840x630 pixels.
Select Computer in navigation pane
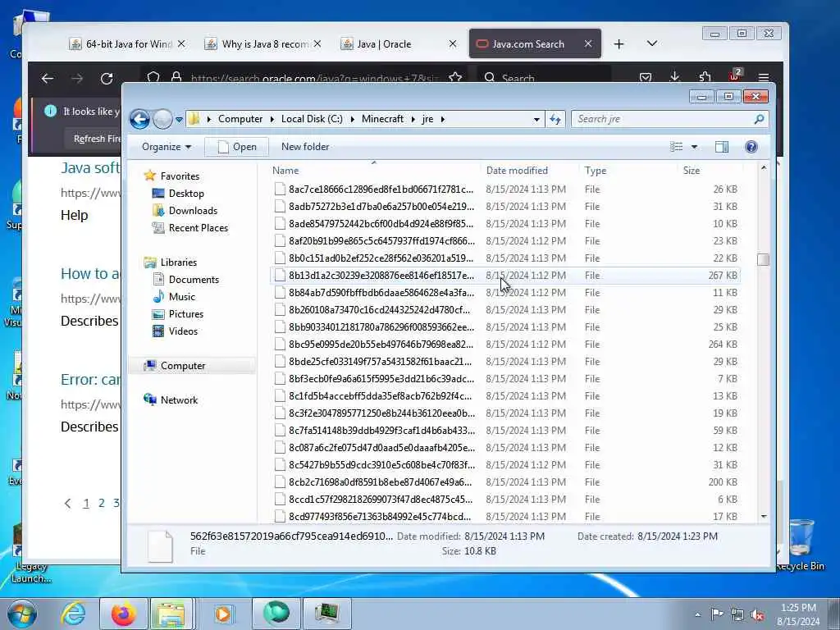pyautogui.click(x=183, y=365)
